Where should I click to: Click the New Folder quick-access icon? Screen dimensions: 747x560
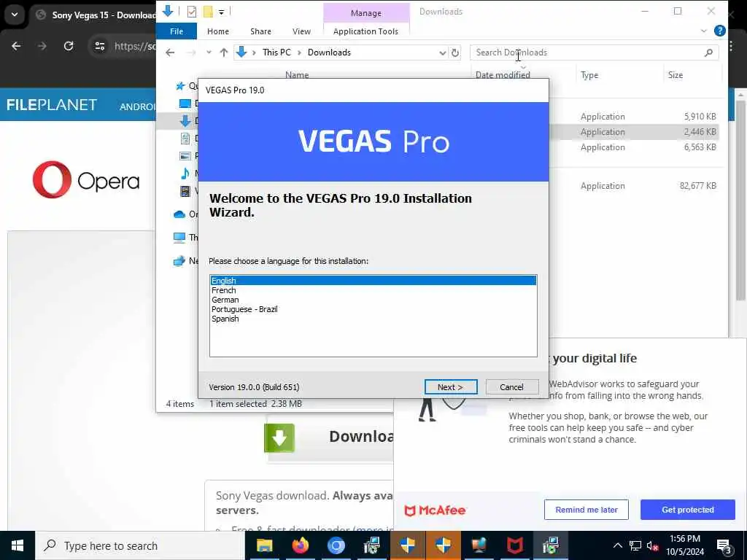coord(208,12)
